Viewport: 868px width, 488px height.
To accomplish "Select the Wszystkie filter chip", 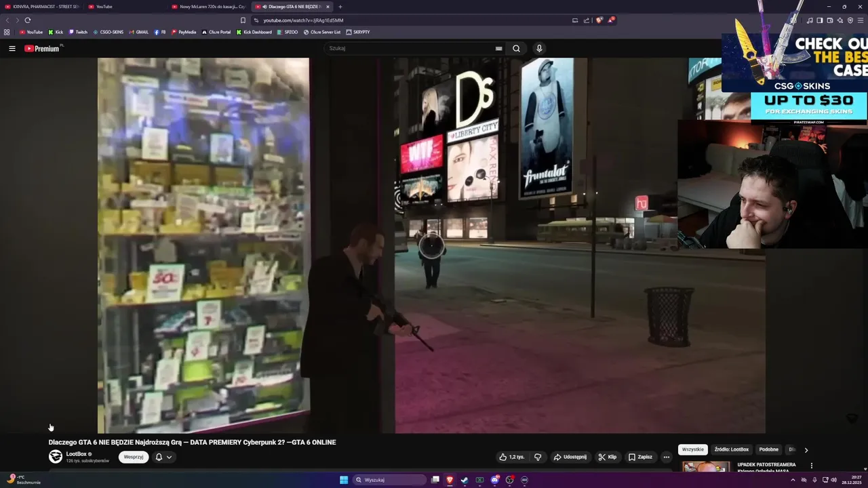I will tap(693, 449).
